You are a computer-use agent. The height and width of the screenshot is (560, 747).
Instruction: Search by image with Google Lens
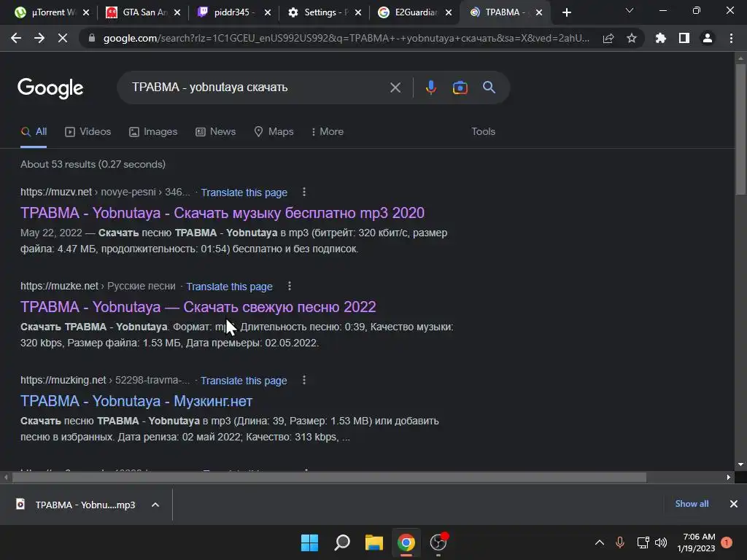(460, 87)
